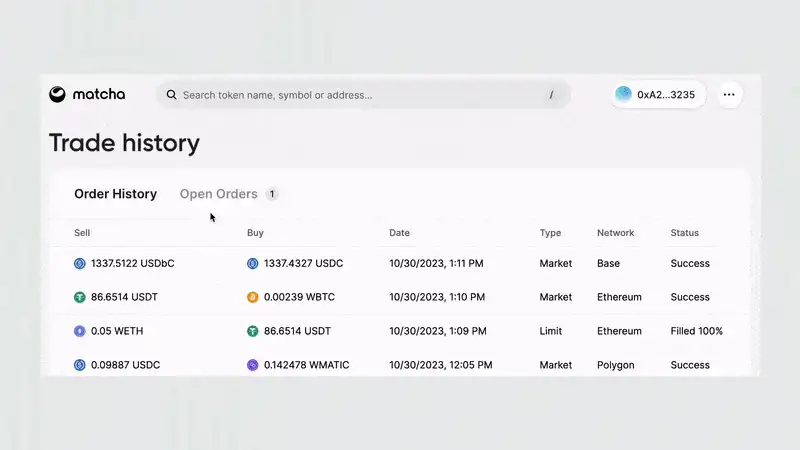Click date 10/30/2023, 1:09 PM
This screenshot has width=800, height=450.
coord(438,331)
